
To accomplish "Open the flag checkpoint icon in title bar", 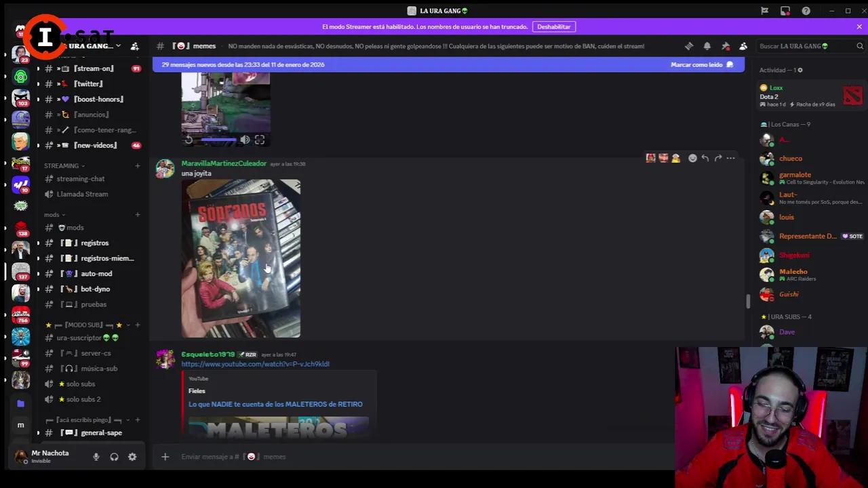I will tap(764, 11).
